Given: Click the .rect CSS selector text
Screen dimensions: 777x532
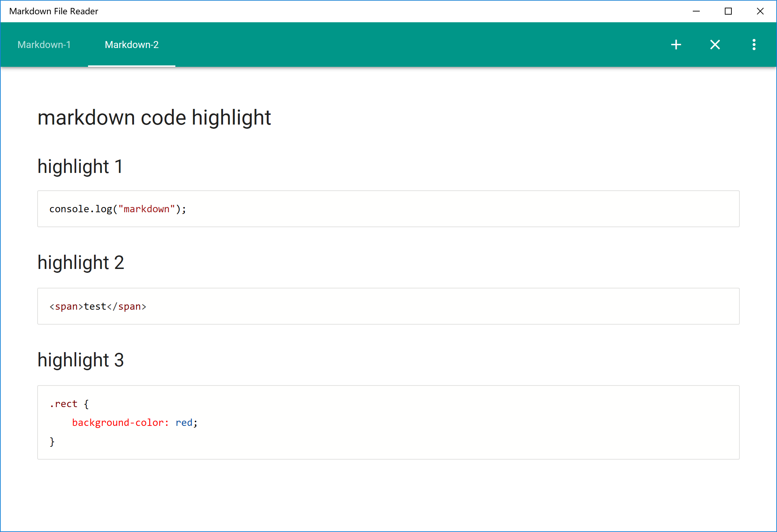Looking at the screenshot, I should [x=64, y=404].
